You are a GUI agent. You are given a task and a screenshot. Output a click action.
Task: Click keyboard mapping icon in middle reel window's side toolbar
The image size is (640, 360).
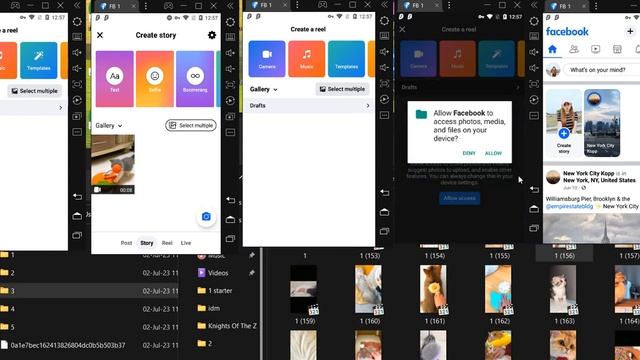pos(384,36)
